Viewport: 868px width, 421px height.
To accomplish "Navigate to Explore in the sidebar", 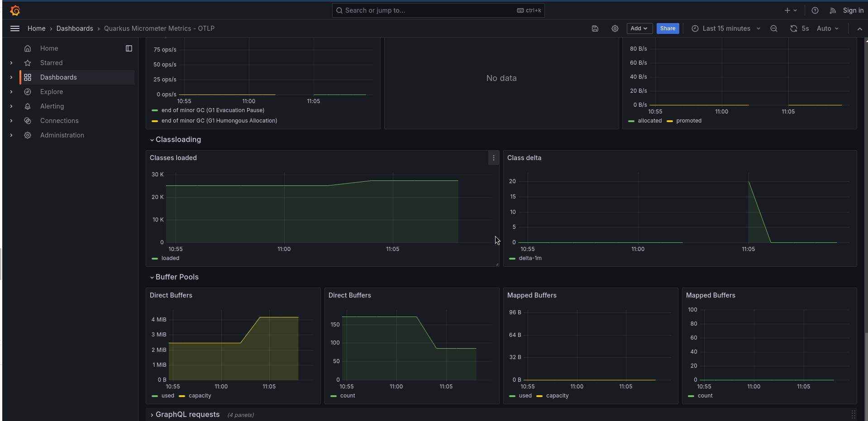I will 51,92.
